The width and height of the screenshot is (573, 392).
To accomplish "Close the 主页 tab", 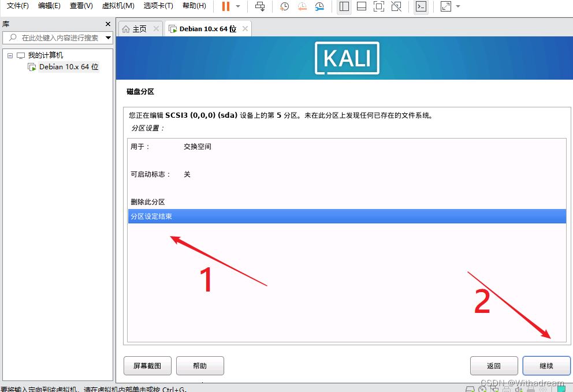I will [x=156, y=28].
